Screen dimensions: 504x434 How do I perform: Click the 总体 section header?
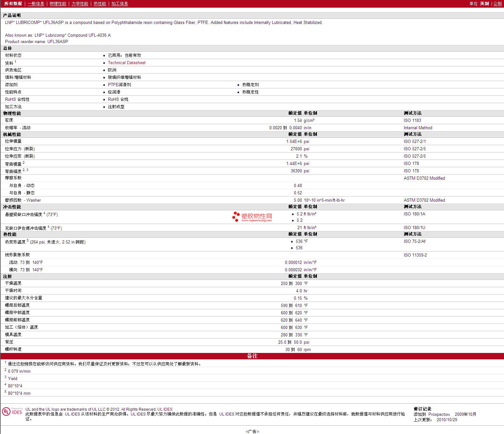252,48
